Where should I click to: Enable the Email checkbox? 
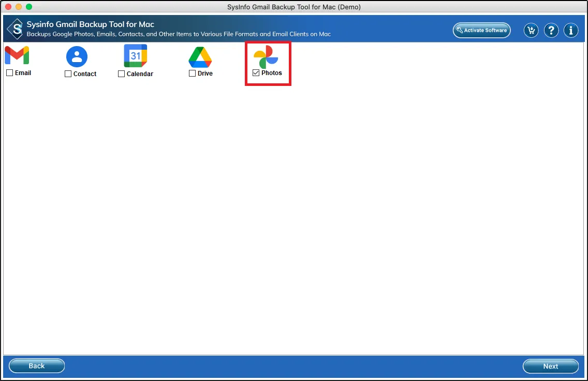[10, 73]
